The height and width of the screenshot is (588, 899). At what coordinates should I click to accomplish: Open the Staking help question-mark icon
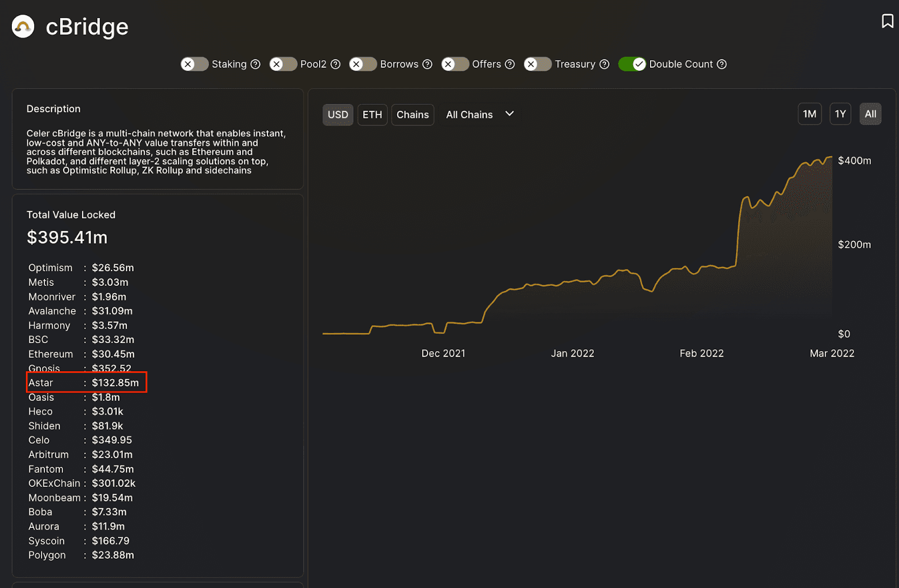(255, 64)
